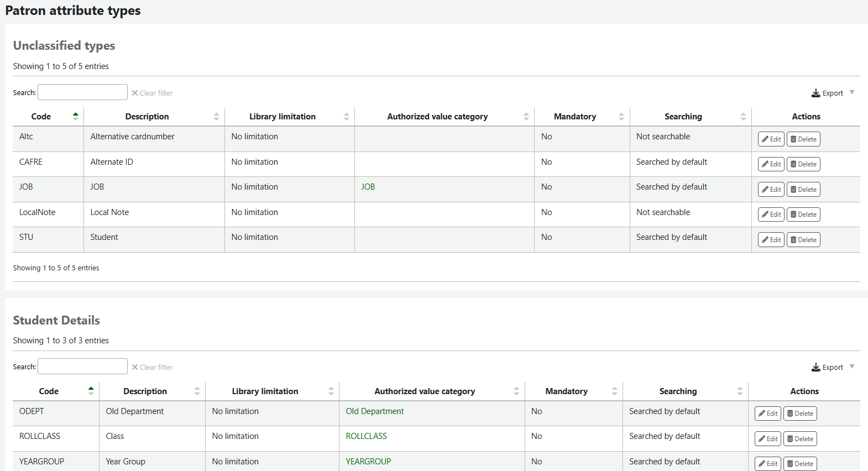
Task: Sort Unclassified types by Code column
Action: coord(41,117)
